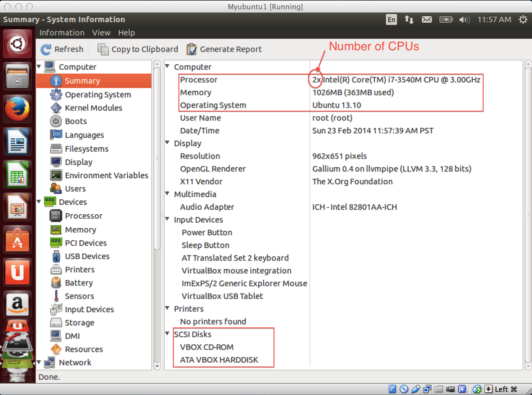Open LibreOffice Calc from the dock

coord(17,174)
